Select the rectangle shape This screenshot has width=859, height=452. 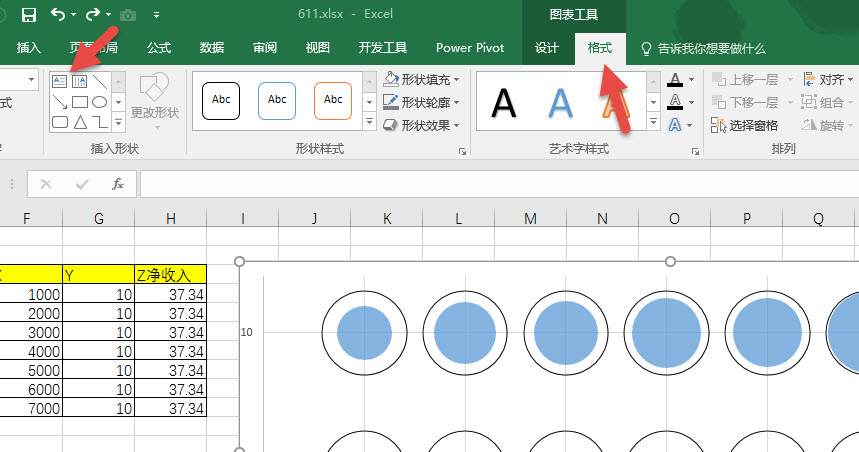click(x=80, y=102)
